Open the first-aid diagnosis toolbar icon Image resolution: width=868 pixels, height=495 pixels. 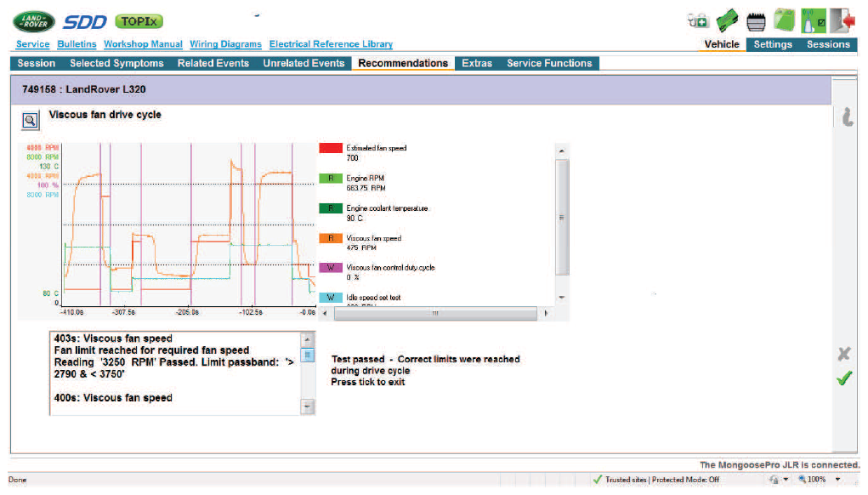697,21
